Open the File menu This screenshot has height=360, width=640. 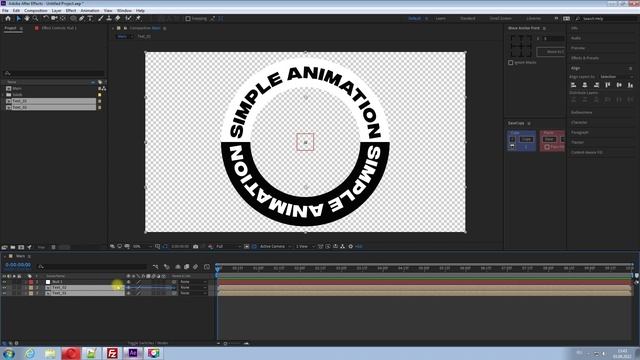click(5, 11)
